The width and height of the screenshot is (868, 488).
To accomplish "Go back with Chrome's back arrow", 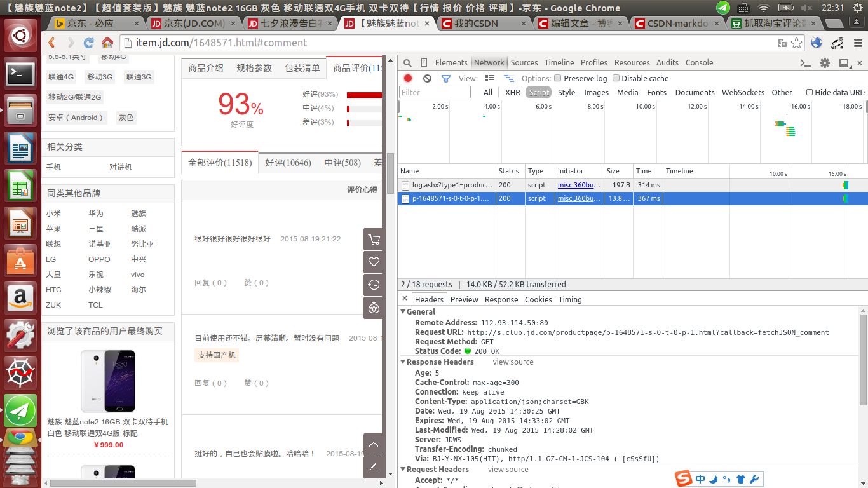I will 52,43.
